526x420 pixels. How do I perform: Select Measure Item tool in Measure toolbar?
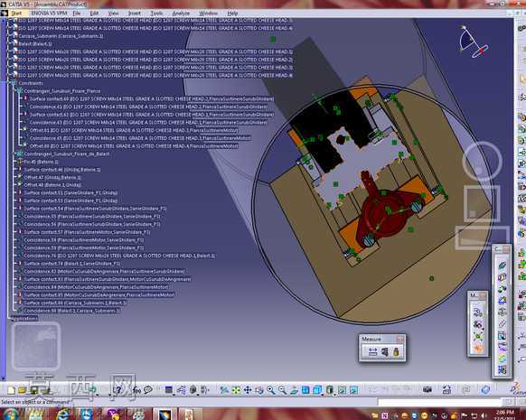[x=384, y=351]
